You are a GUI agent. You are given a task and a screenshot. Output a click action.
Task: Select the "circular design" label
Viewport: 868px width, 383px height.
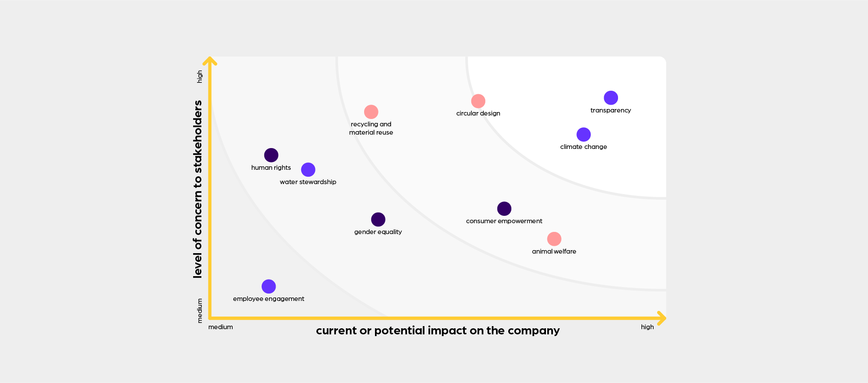[x=478, y=113]
